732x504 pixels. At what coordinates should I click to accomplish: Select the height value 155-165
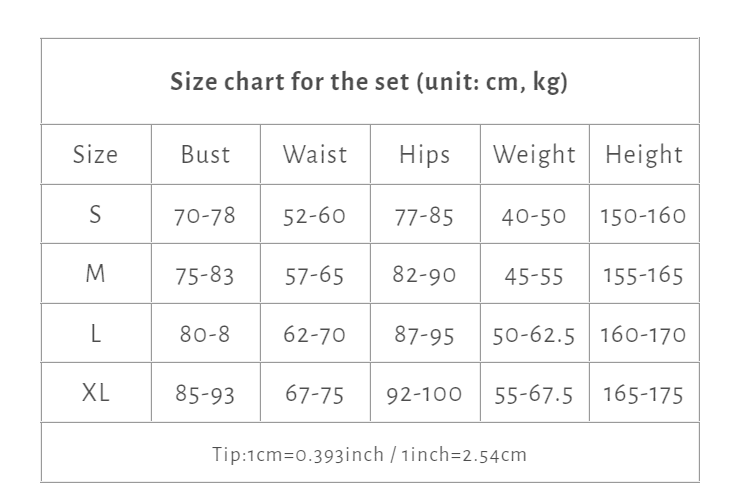(x=643, y=275)
